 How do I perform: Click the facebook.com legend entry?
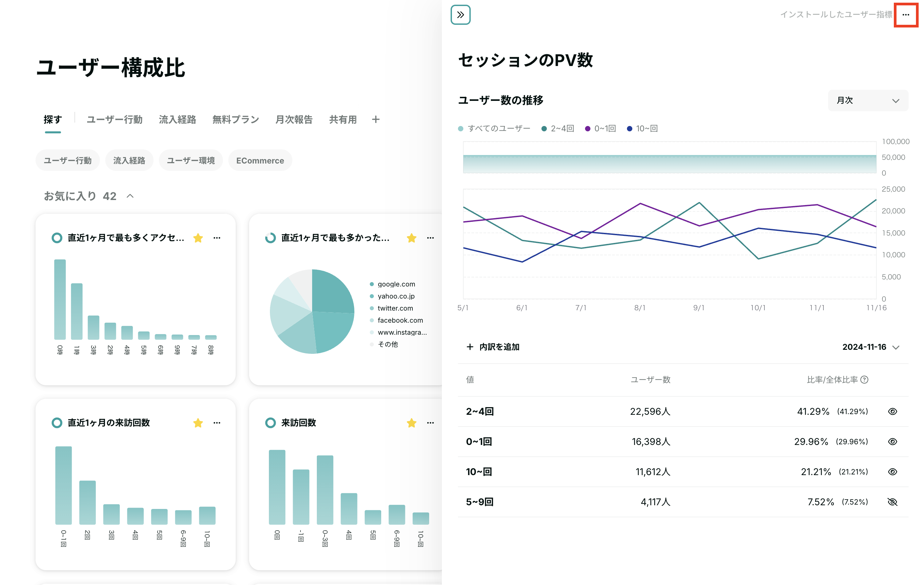tap(396, 320)
